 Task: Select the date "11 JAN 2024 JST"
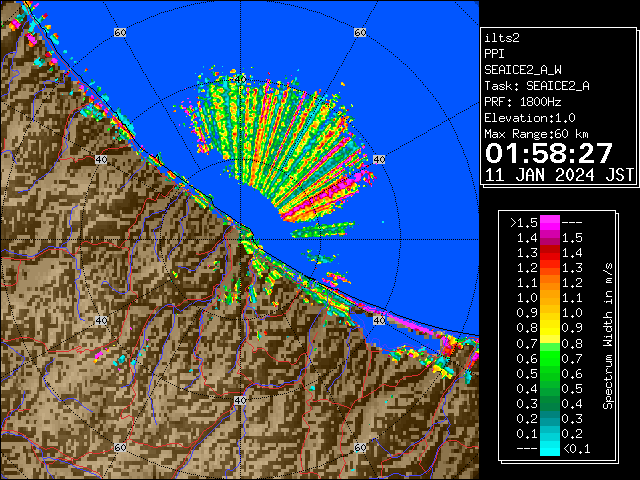559,175
